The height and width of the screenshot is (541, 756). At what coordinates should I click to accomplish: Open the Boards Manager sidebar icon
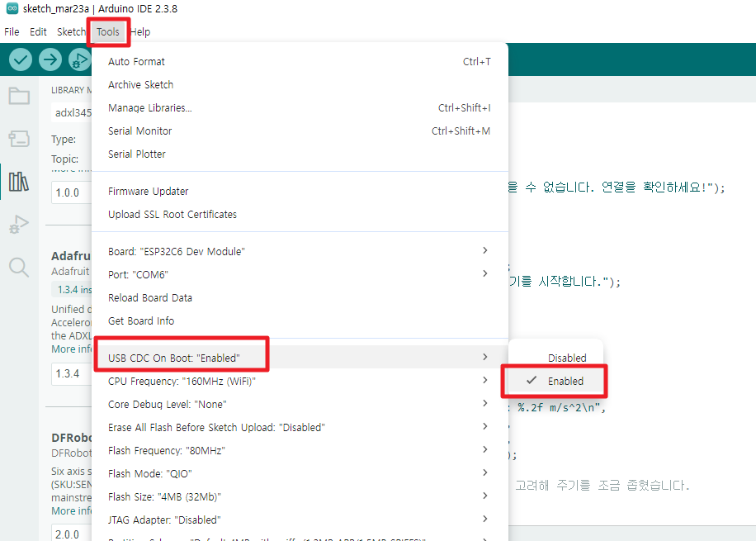point(19,139)
